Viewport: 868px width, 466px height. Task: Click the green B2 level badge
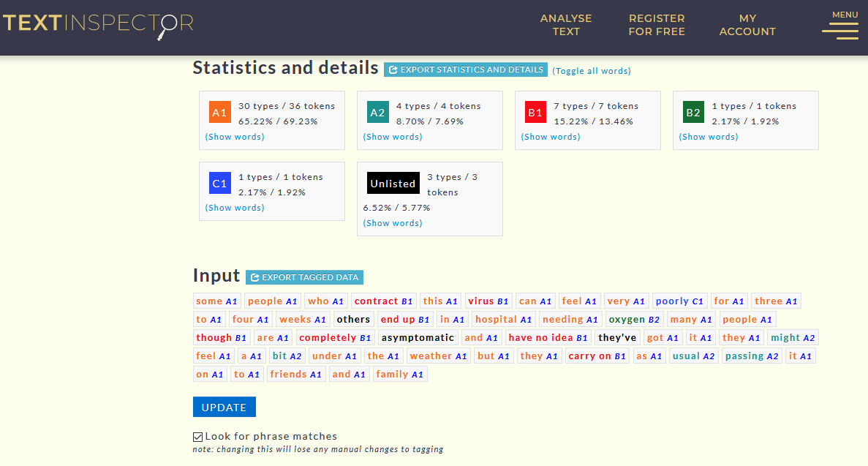pos(692,112)
